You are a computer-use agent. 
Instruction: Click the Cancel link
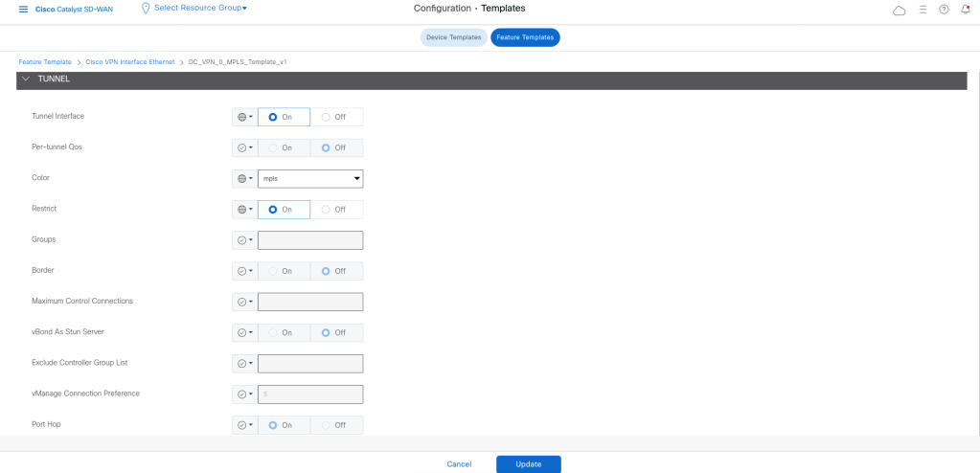click(x=459, y=464)
